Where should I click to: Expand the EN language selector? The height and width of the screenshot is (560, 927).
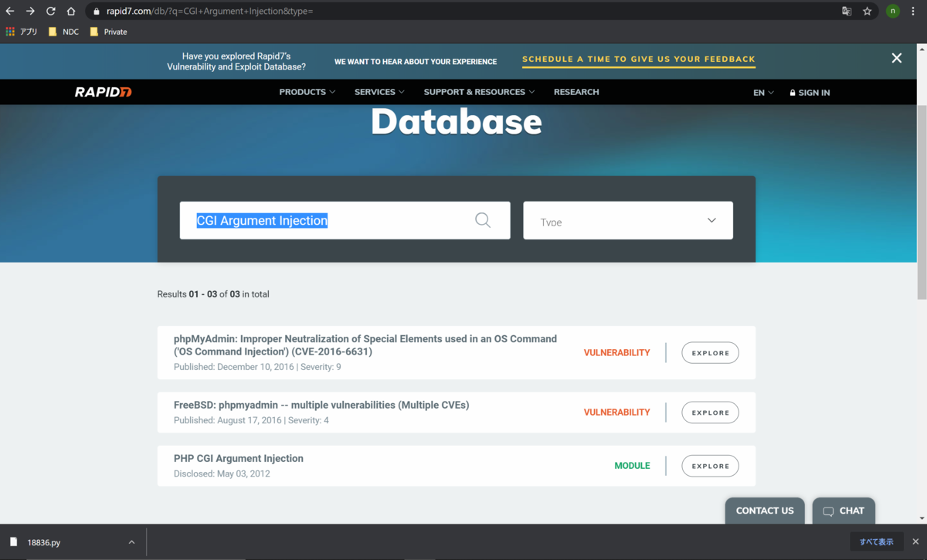(x=763, y=93)
